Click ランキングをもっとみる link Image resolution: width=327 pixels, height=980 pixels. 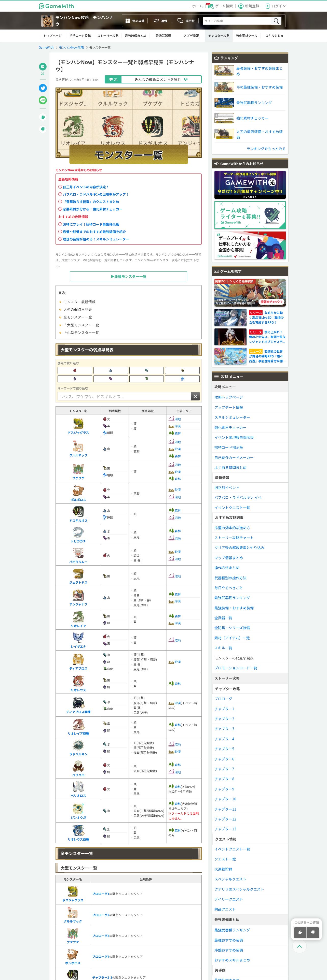point(266,149)
